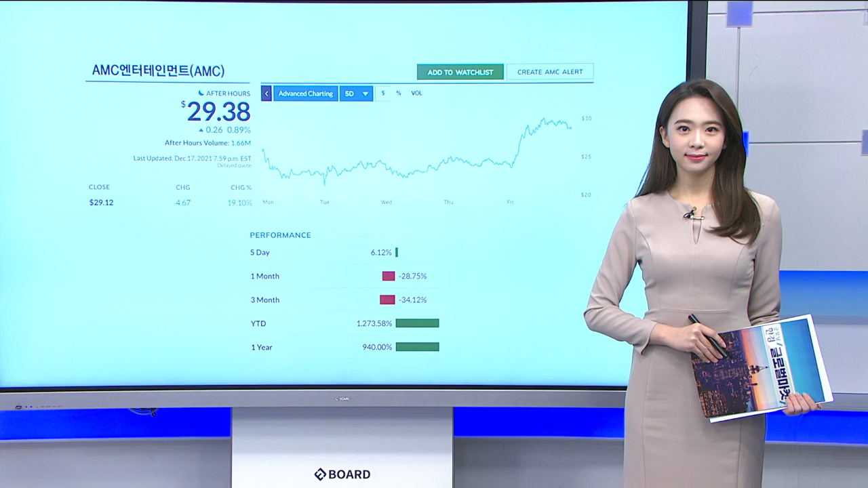Open Advanced Charting
The height and width of the screenshot is (488, 868).
click(x=305, y=94)
